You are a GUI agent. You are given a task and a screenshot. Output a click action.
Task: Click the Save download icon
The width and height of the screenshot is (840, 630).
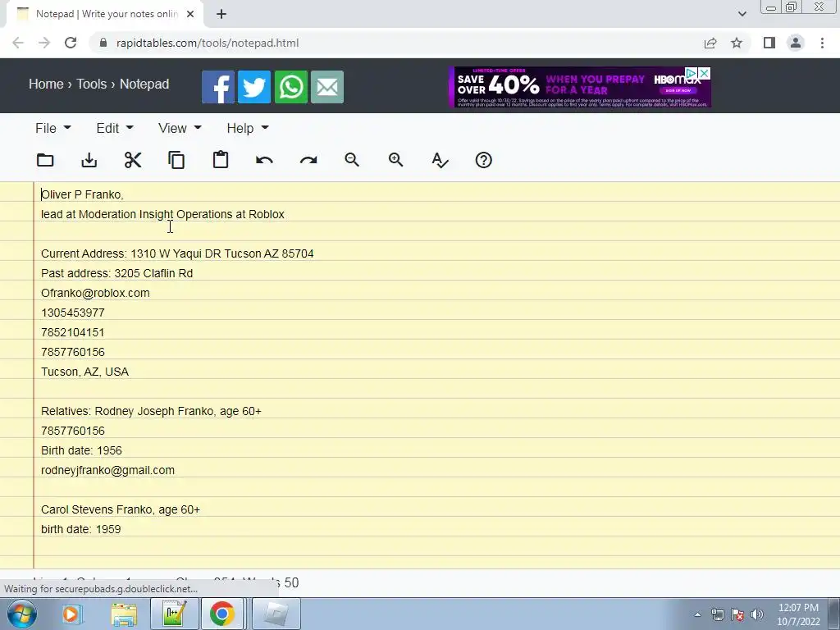click(89, 160)
